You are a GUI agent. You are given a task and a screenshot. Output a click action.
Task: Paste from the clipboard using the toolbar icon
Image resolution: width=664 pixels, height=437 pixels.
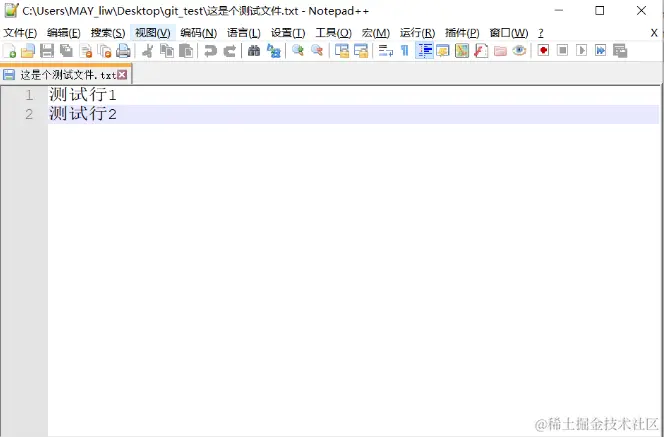185,51
